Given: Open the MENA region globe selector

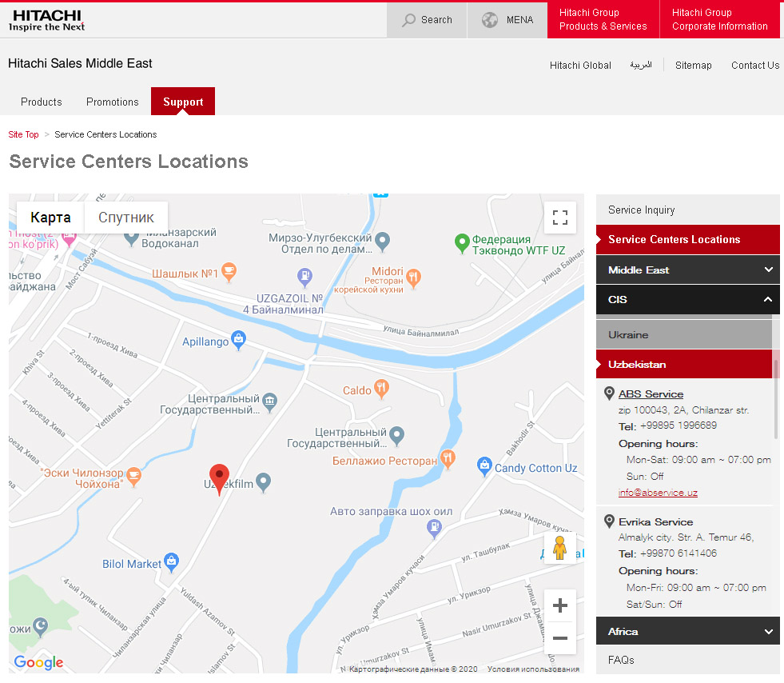Looking at the screenshot, I should (x=507, y=20).
